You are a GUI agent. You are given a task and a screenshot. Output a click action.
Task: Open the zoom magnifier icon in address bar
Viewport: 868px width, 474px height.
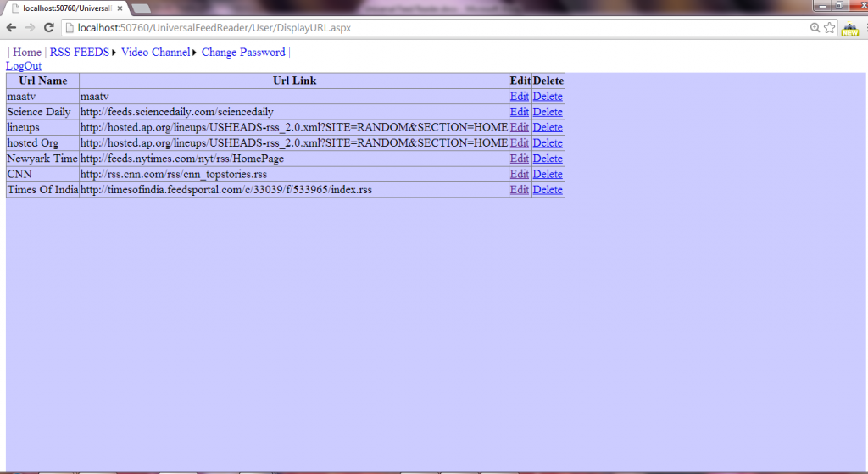point(815,28)
